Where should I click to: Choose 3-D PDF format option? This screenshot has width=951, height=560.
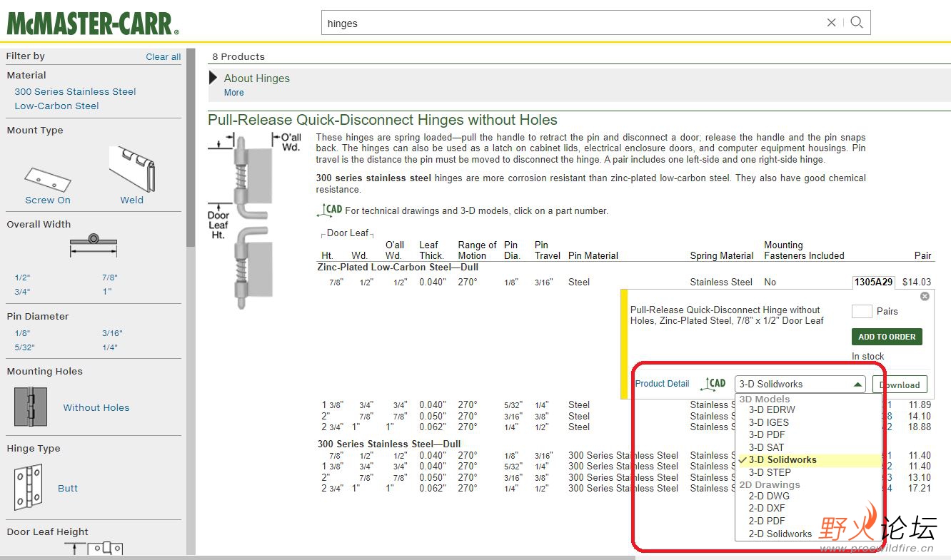pos(767,434)
